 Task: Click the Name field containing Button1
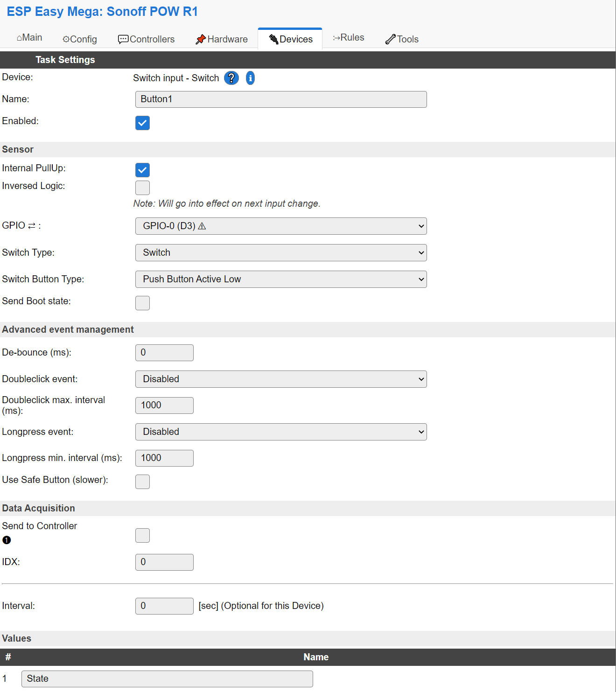(x=281, y=99)
